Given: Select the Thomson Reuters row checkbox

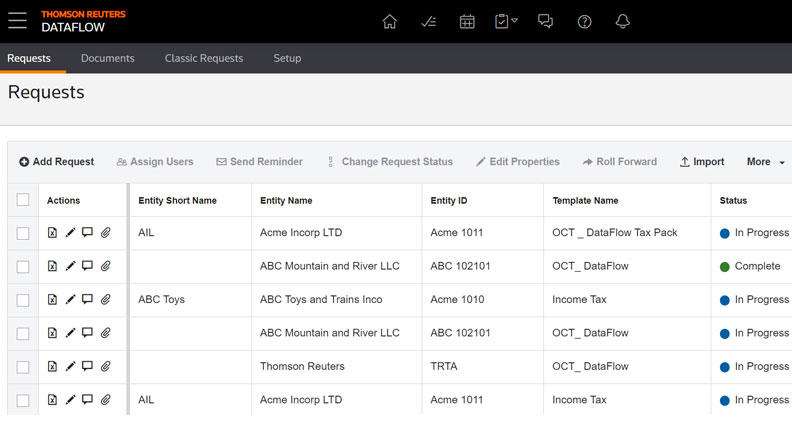Looking at the screenshot, I should click(x=23, y=367).
